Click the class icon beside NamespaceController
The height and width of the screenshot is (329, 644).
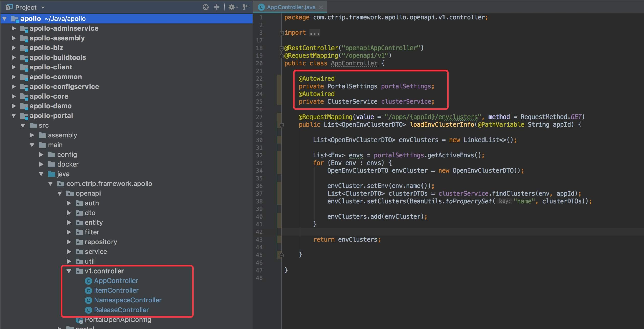[x=88, y=300]
